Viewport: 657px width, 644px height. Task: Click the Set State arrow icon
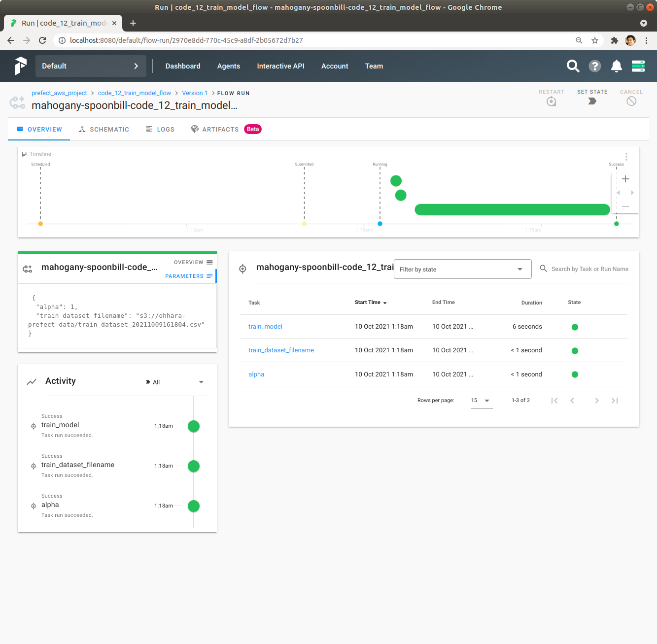(592, 101)
